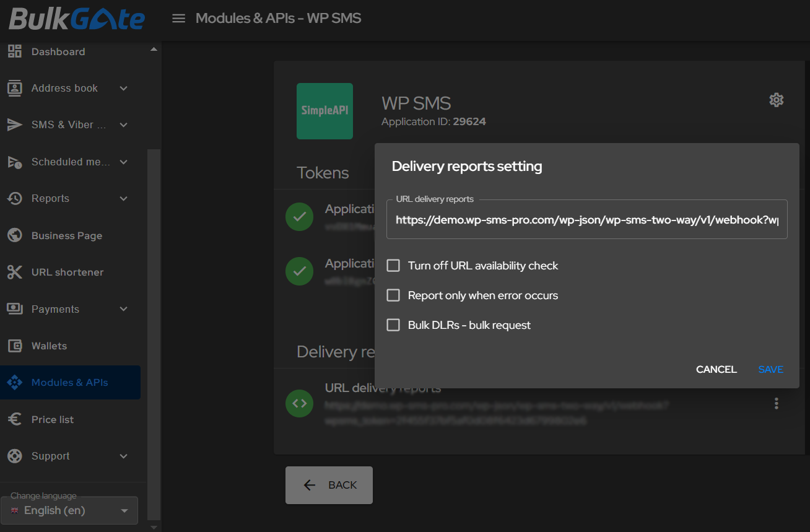Click the Price list euro icon
The image size is (810, 532).
[x=14, y=419]
